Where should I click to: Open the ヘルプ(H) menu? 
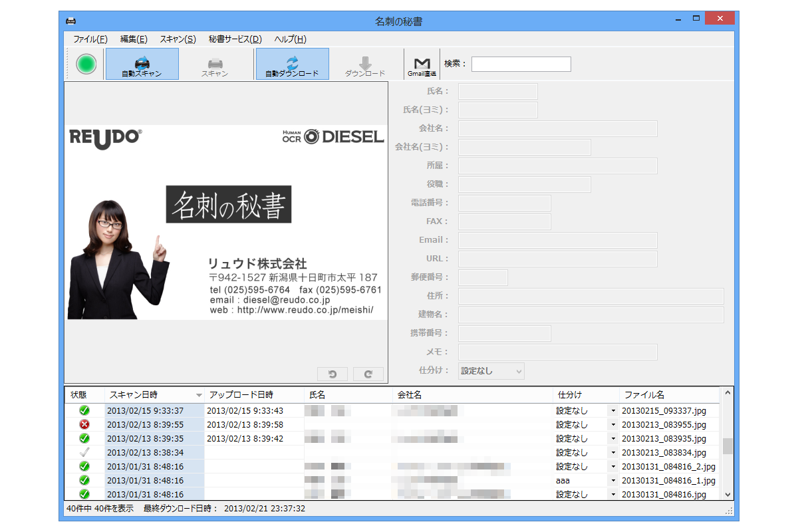click(x=291, y=39)
